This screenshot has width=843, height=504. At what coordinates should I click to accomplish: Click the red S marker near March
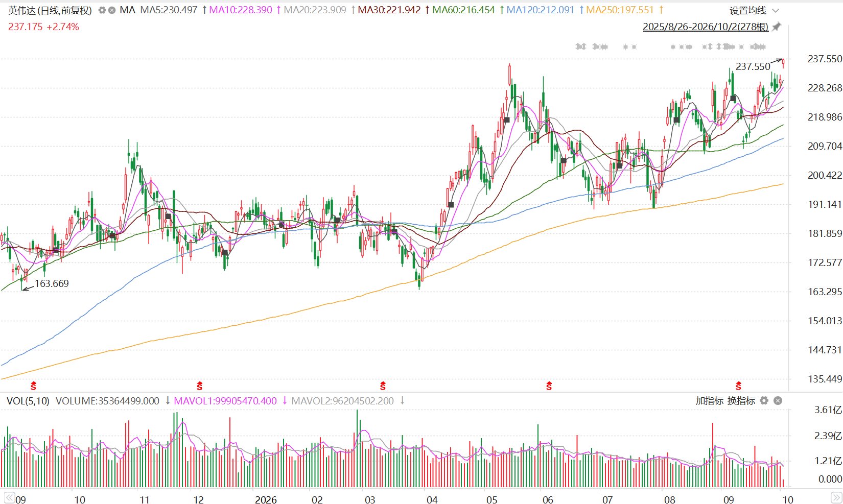[x=383, y=386]
